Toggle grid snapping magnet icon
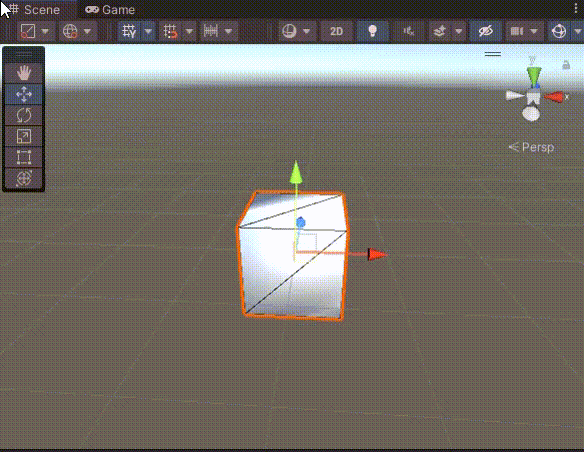 point(170,31)
